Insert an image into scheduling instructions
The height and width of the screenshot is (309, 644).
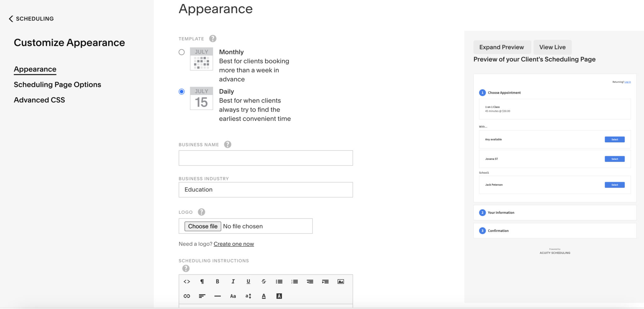coord(341,281)
